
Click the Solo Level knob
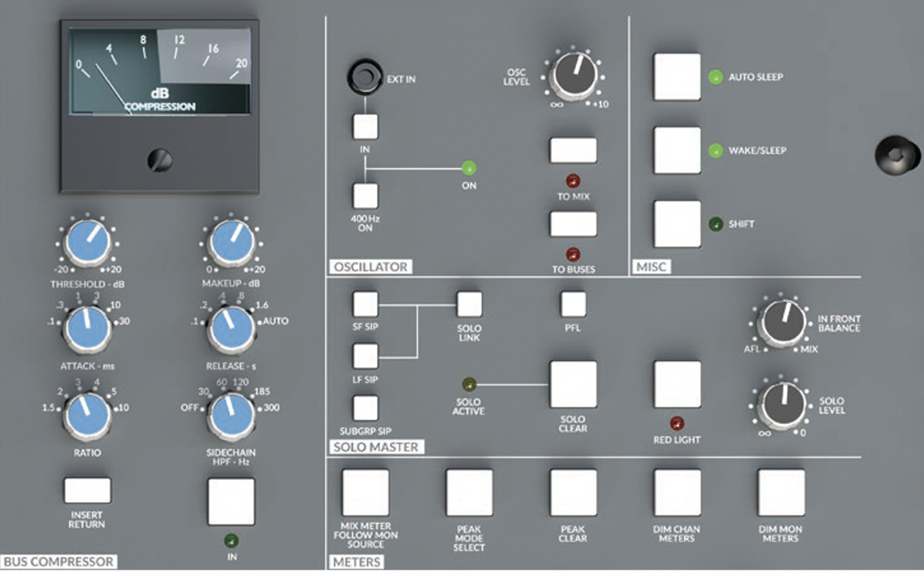click(783, 403)
